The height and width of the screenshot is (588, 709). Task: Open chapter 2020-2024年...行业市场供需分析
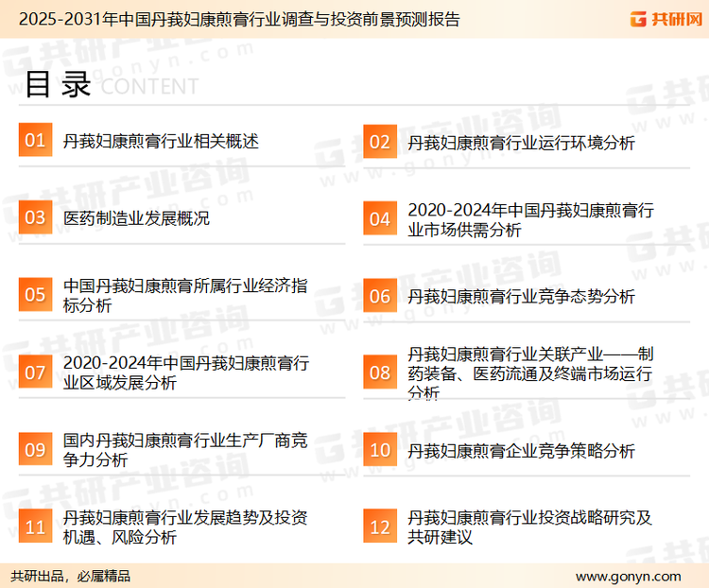pos(530,220)
